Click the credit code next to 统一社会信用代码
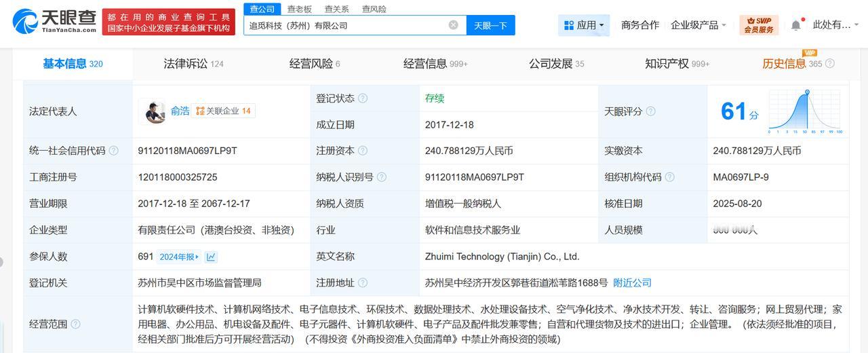The image size is (868, 353). click(x=187, y=151)
